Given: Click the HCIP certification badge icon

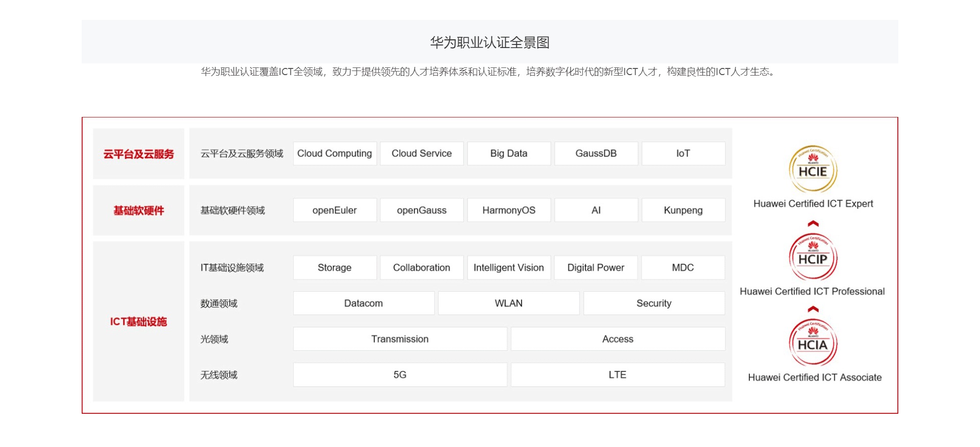Looking at the screenshot, I should (813, 257).
